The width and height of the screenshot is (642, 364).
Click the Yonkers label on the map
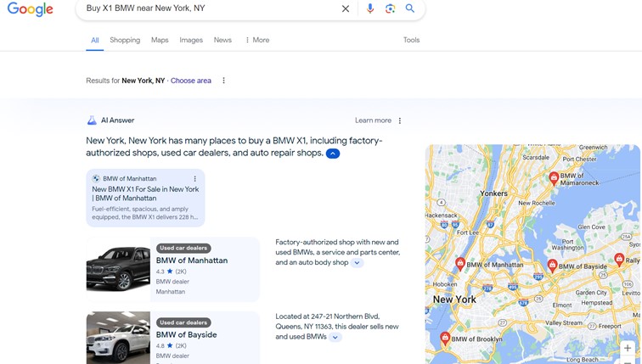point(493,193)
